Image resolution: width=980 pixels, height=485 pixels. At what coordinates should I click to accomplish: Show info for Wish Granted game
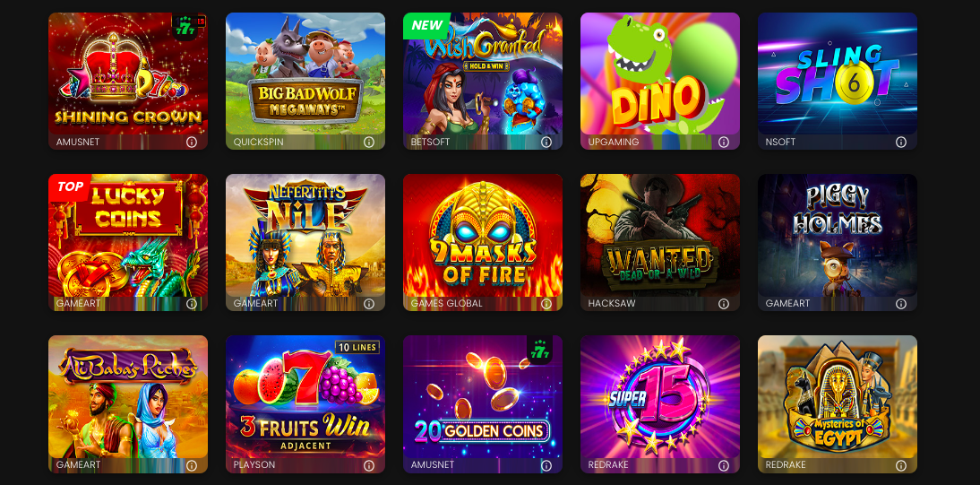pyautogui.click(x=546, y=142)
